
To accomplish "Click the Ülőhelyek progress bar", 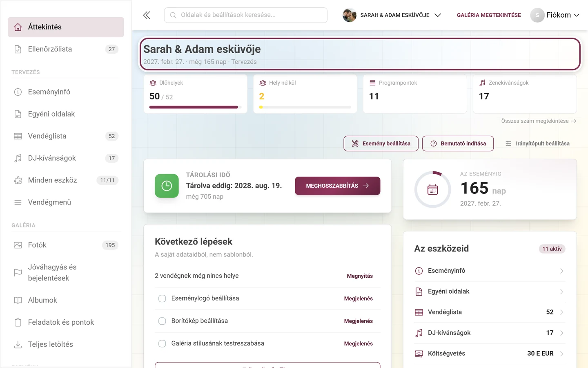I will (x=196, y=107).
